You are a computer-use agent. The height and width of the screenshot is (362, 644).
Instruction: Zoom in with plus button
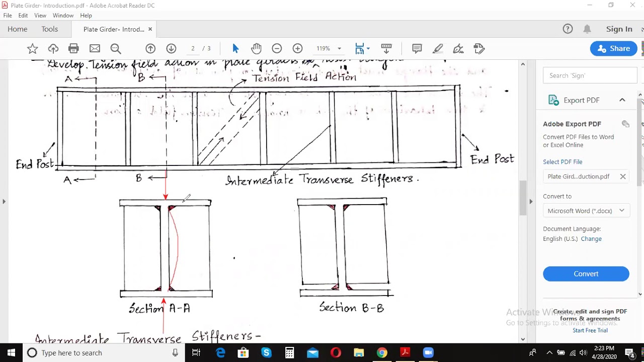298,49
